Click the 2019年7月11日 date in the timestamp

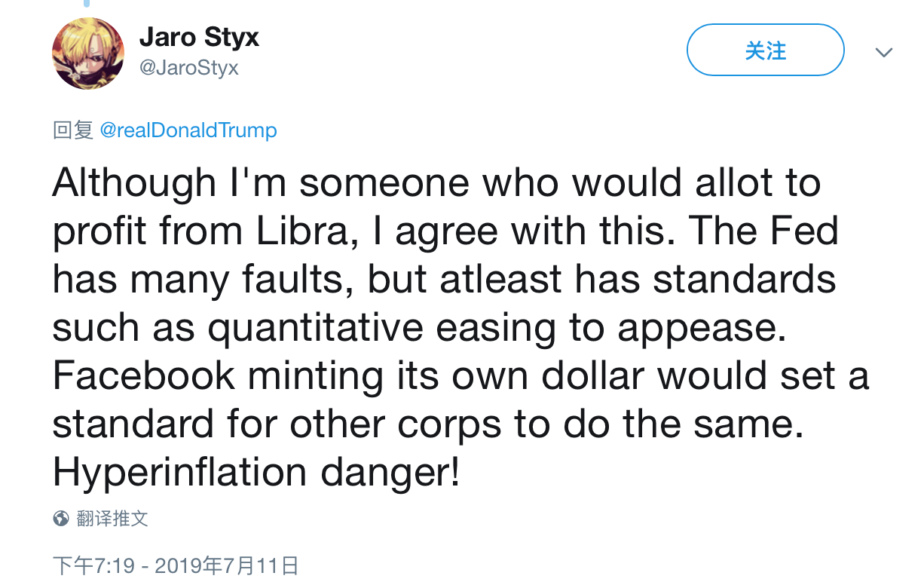227,565
